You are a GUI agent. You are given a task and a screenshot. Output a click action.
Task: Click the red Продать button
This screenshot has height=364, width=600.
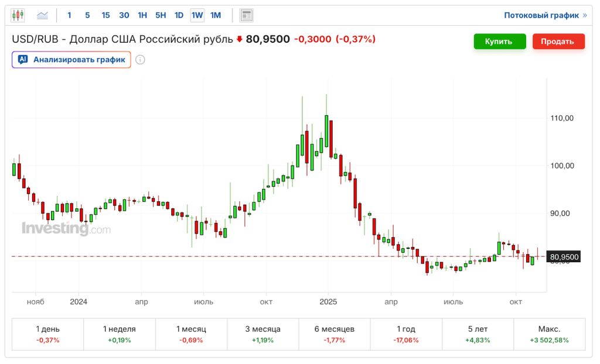[x=558, y=41]
